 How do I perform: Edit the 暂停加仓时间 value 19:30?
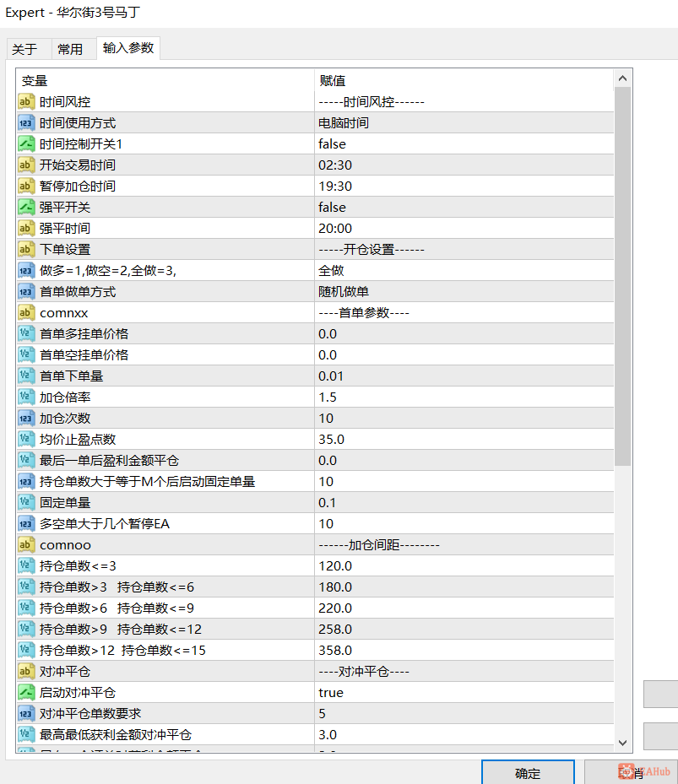(464, 186)
